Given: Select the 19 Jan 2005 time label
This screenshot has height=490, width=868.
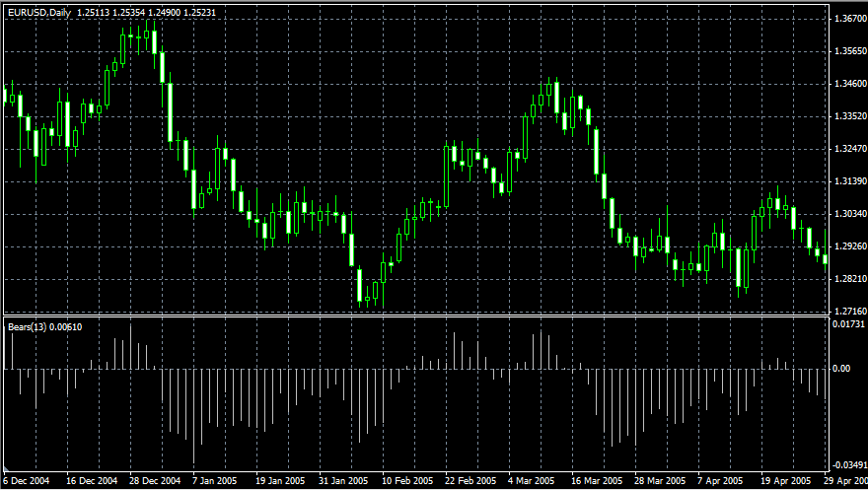Looking at the screenshot, I should [x=281, y=480].
